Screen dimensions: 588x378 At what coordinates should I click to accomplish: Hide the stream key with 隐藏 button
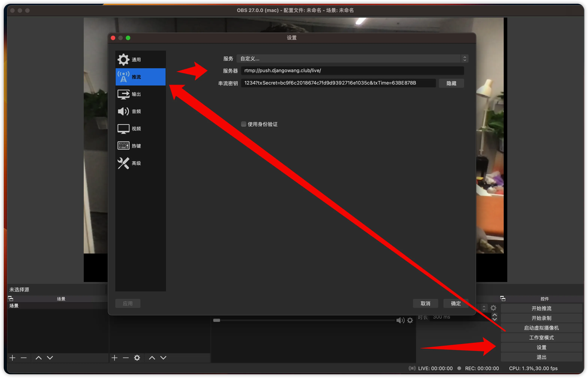pos(451,83)
